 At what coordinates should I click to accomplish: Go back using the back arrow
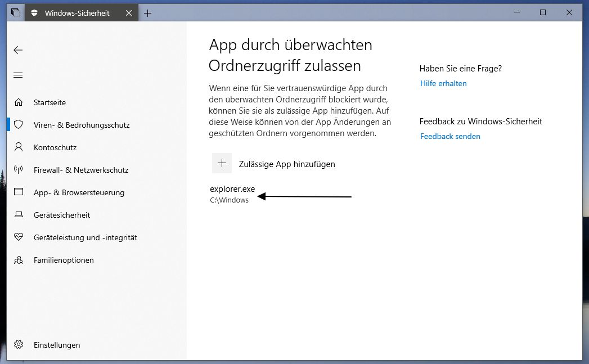[18, 50]
